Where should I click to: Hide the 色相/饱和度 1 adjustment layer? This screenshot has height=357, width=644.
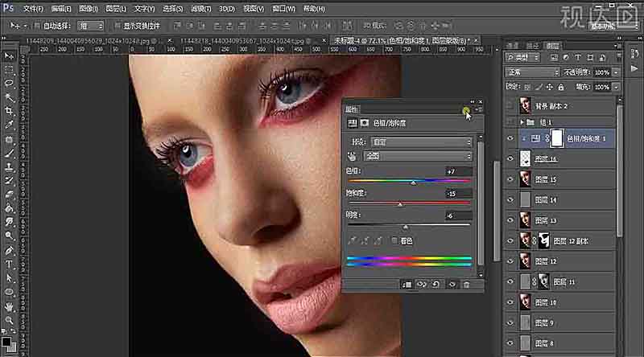pos(510,138)
